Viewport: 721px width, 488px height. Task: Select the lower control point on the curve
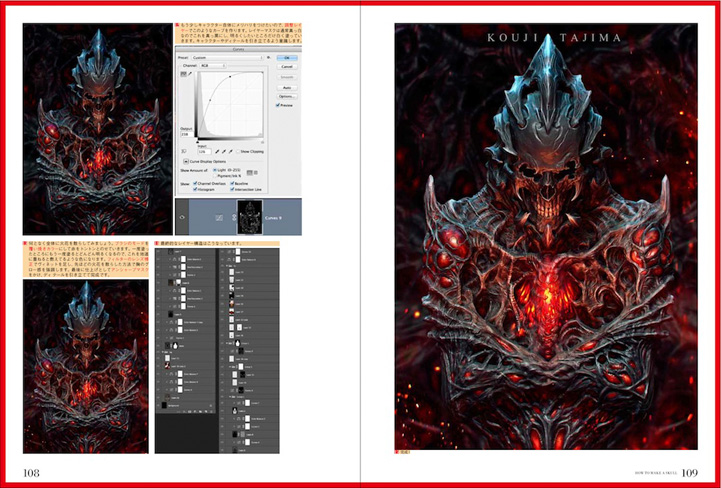click(210, 100)
